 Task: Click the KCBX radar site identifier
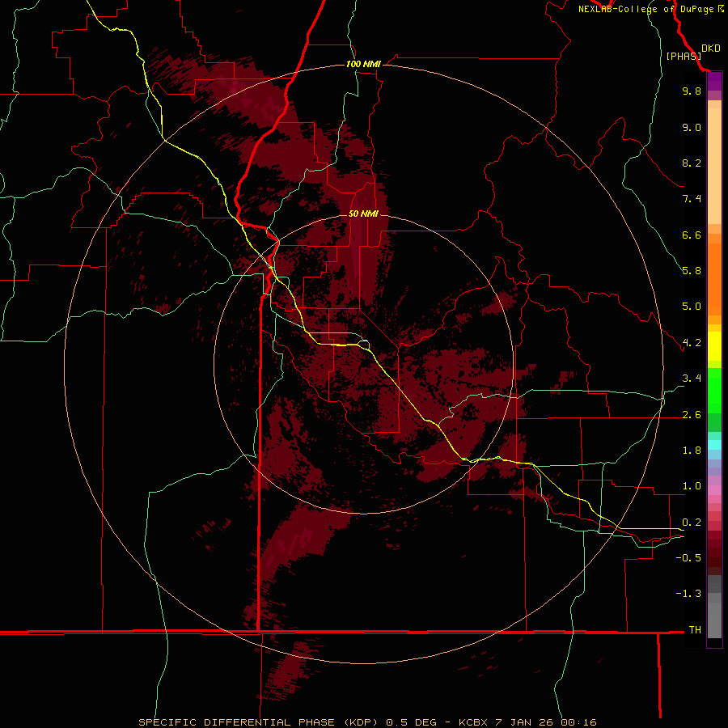[x=472, y=722]
